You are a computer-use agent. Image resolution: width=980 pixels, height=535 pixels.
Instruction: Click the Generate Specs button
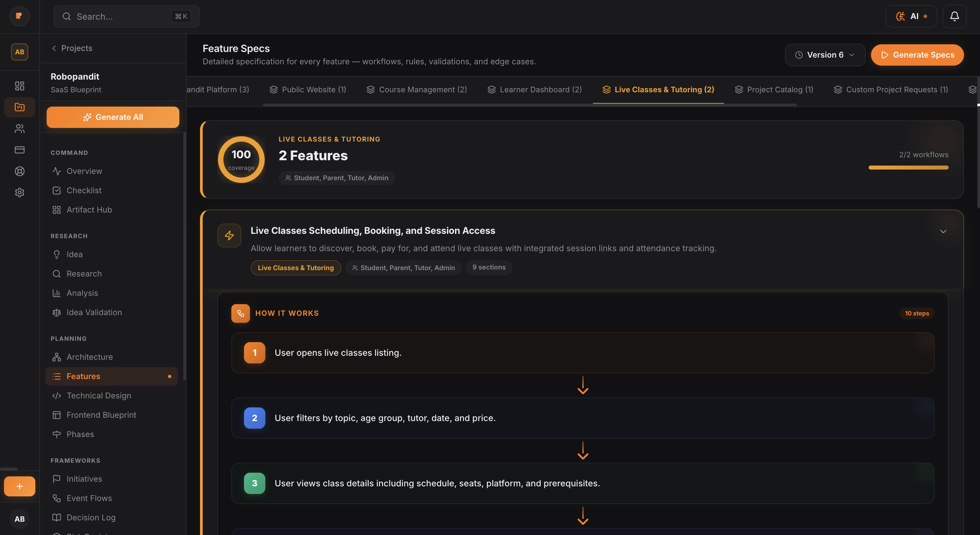[918, 55]
